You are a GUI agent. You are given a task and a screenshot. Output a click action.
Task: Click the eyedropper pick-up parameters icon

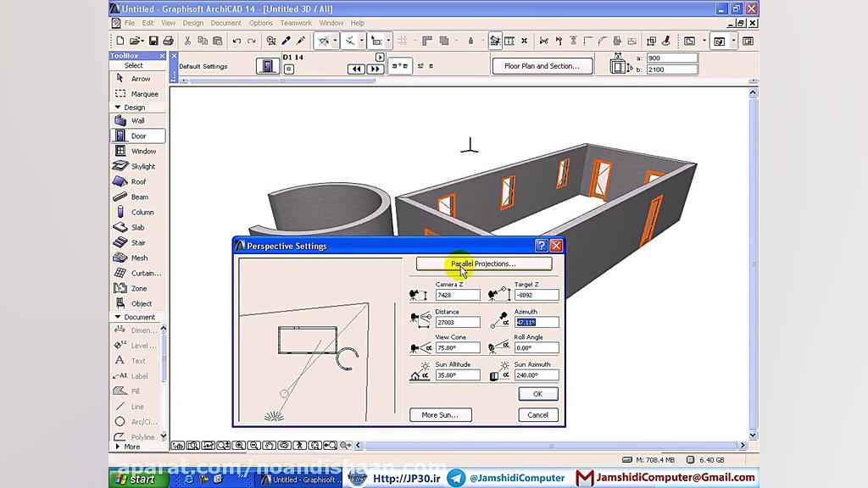coord(287,41)
